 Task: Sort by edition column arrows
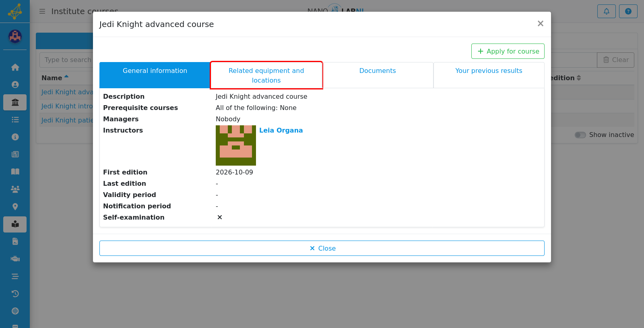(x=579, y=78)
